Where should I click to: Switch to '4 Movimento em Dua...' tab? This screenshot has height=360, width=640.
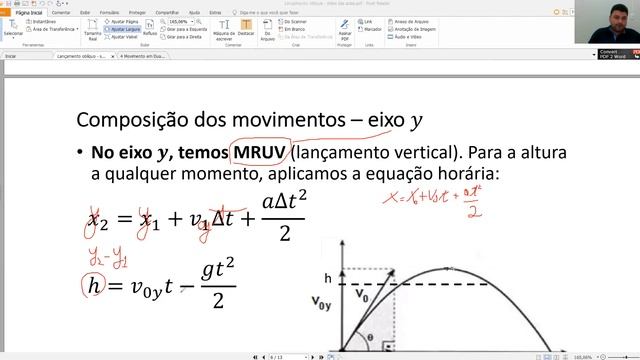coord(142,56)
